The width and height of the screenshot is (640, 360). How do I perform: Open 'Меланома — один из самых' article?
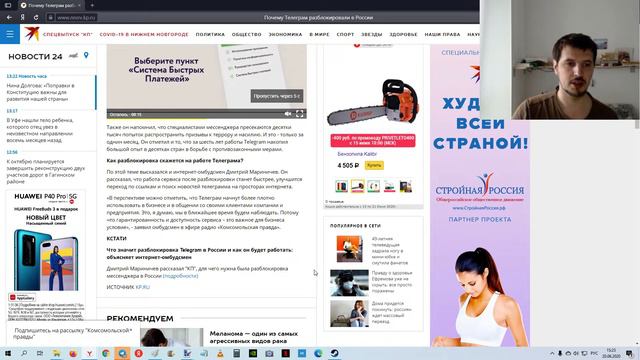pyautogui.click(x=253, y=337)
